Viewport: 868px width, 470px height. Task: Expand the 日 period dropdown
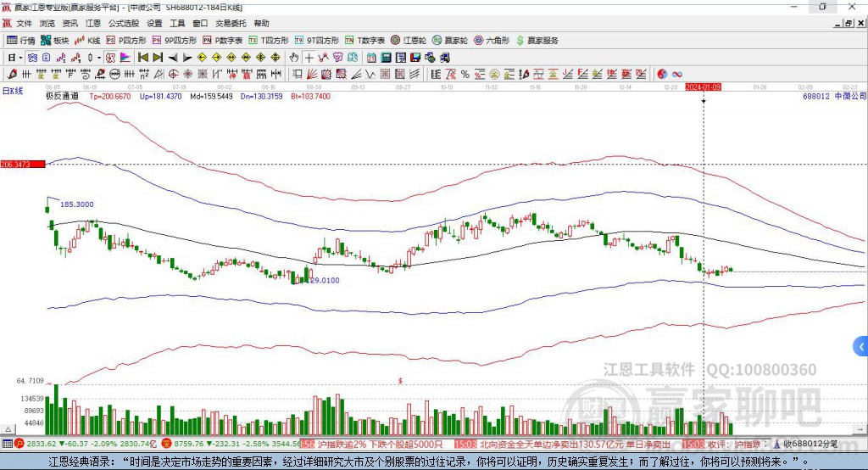point(20,58)
